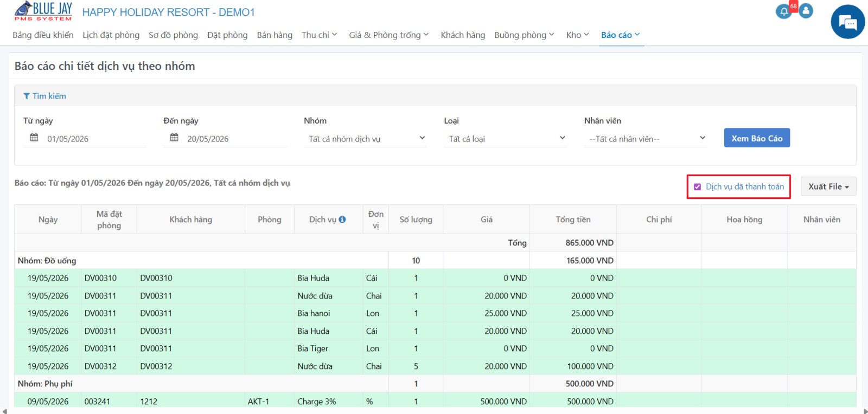Open the user account avatar icon
The width and height of the screenshot is (868, 414).
[806, 10]
